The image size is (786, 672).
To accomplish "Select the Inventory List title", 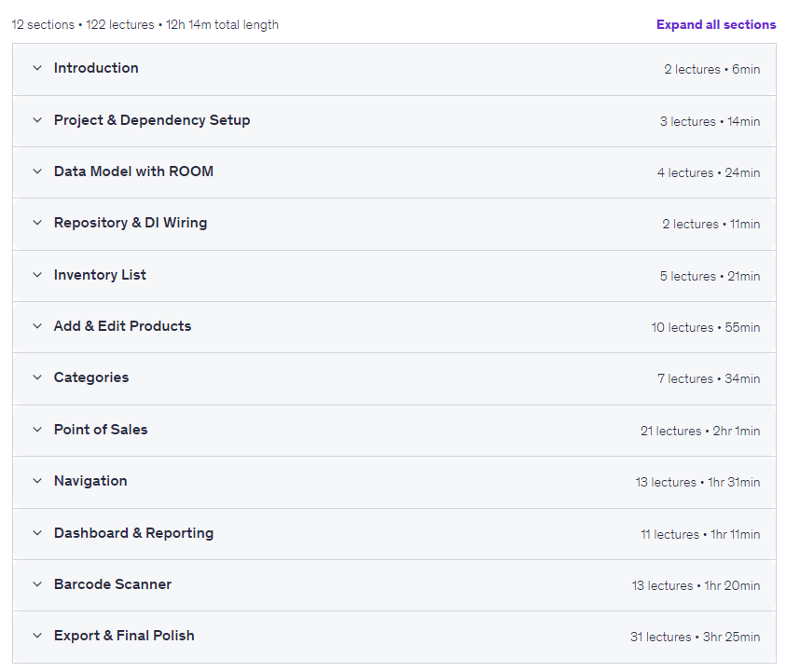I will click(101, 275).
